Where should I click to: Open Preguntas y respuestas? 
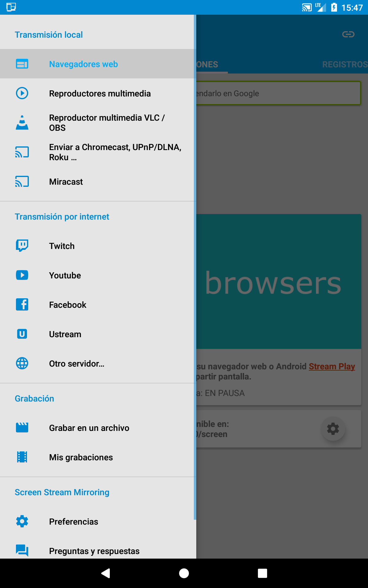(x=98, y=551)
